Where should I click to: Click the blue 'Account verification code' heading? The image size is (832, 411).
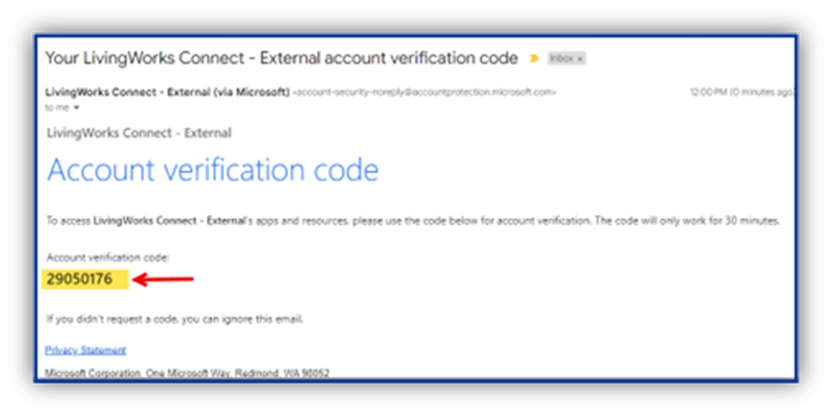pos(213,170)
